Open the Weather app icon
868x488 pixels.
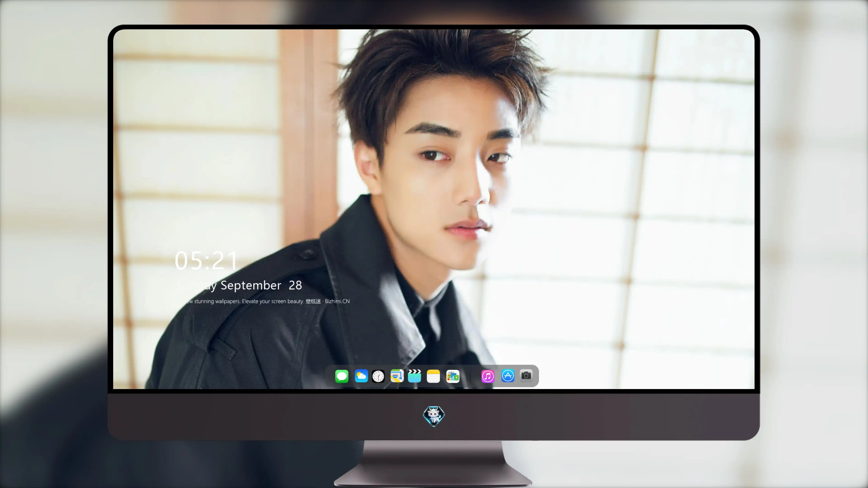tap(361, 376)
